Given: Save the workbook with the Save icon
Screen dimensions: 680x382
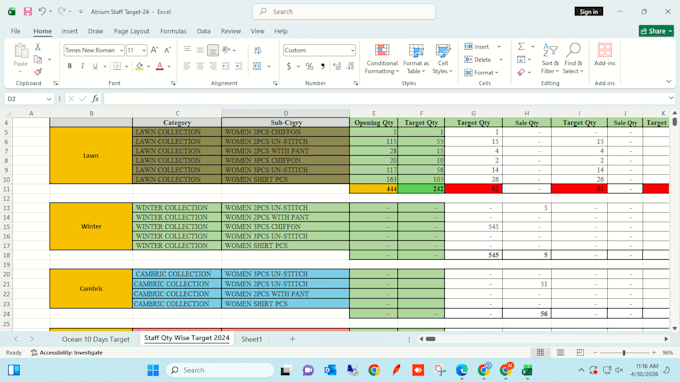Looking at the screenshot, I should click(x=28, y=12).
